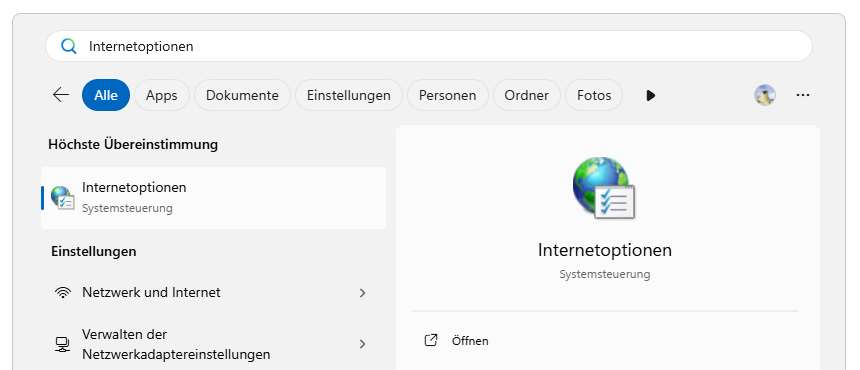
Task: Open the user profile avatar
Action: point(765,95)
